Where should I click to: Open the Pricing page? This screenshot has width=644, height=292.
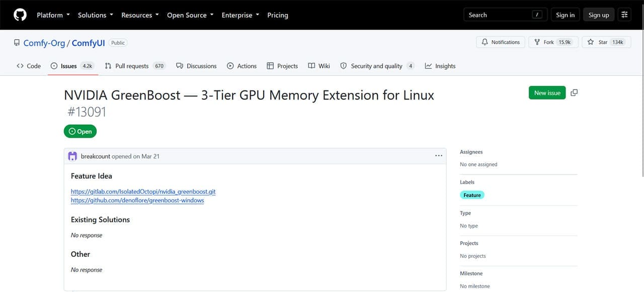278,15
